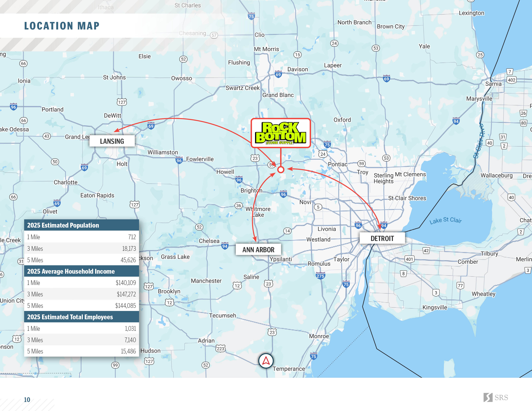Click the Williamston map label
This screenshot has width=532, height=411.
163,152
